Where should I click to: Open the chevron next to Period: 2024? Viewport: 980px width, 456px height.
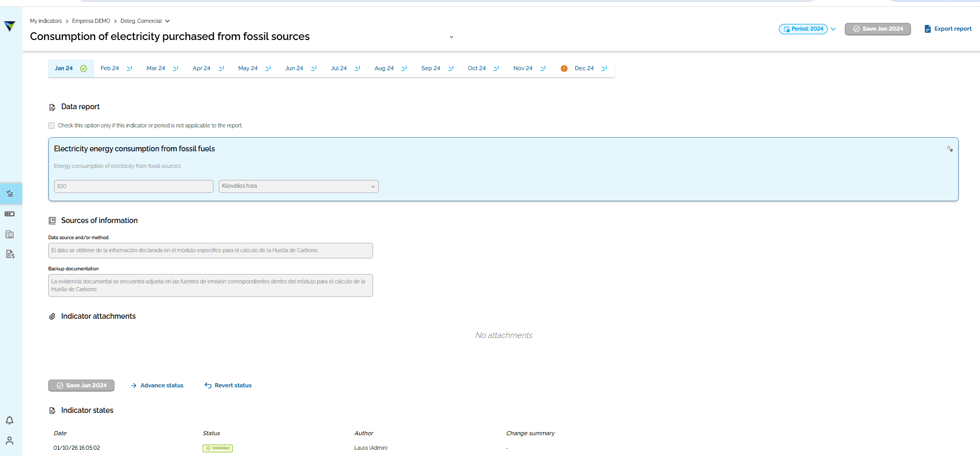click(833, 29)
